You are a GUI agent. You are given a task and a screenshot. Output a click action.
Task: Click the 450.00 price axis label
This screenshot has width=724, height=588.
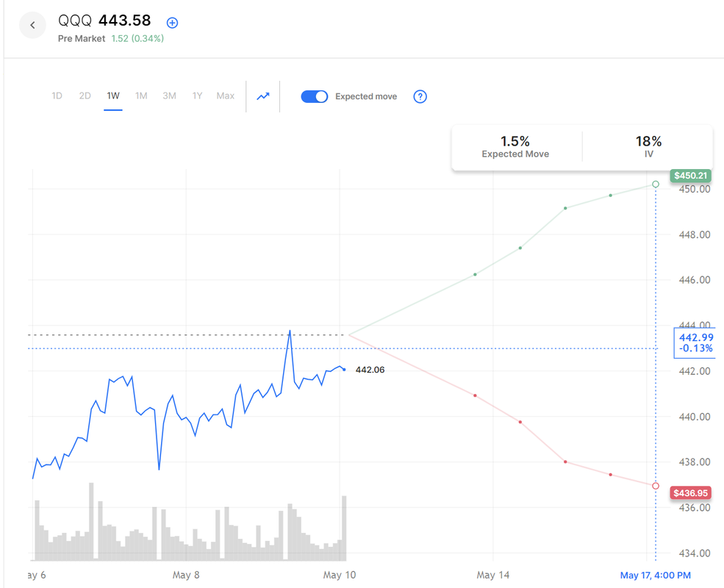[695, 189]
